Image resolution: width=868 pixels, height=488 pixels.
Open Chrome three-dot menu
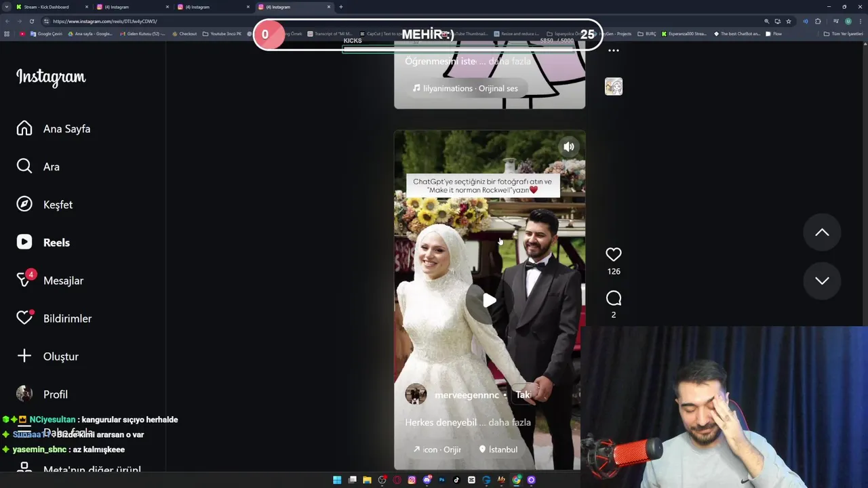[861, 21]
